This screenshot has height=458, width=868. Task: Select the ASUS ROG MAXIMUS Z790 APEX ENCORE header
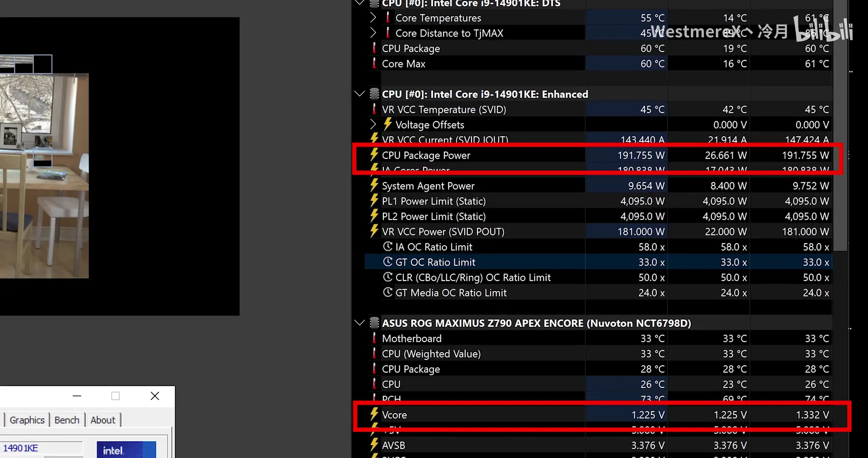[537, 323]
